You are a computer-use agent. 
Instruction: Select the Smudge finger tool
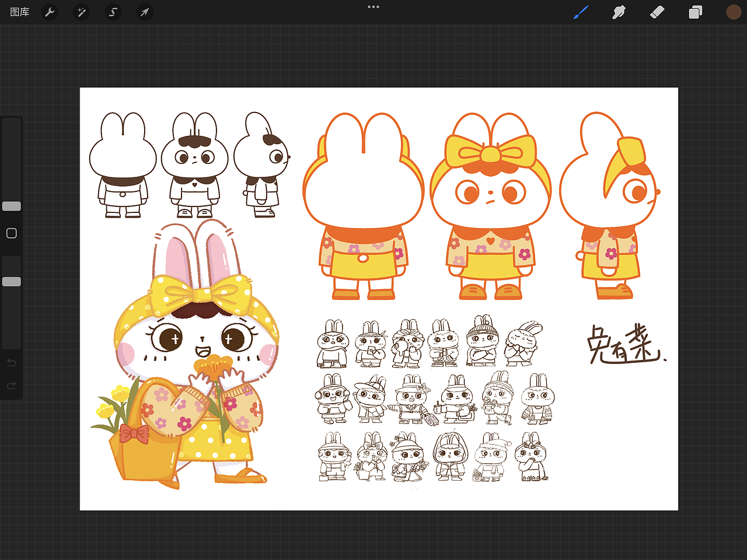coord(619,12)
